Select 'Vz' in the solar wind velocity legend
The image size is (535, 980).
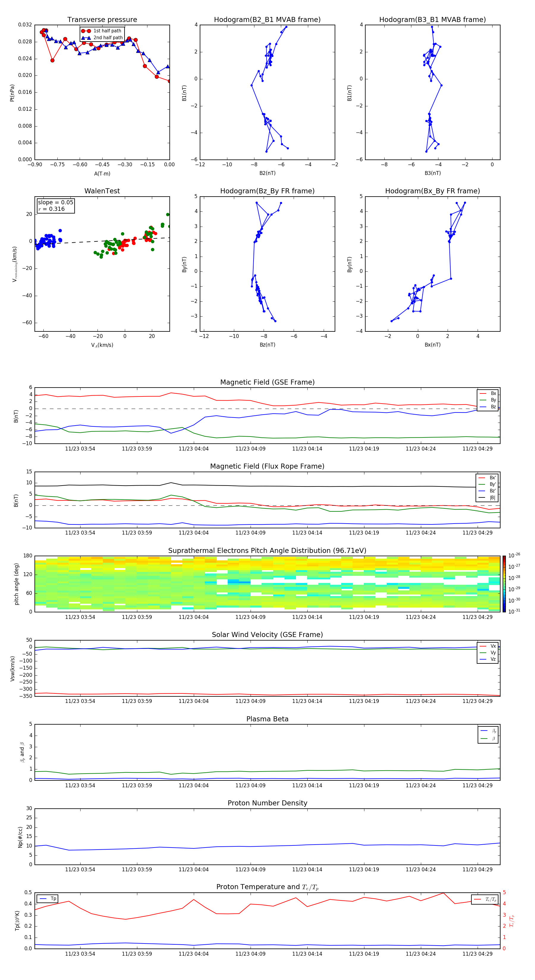click(x=488, y=659)
